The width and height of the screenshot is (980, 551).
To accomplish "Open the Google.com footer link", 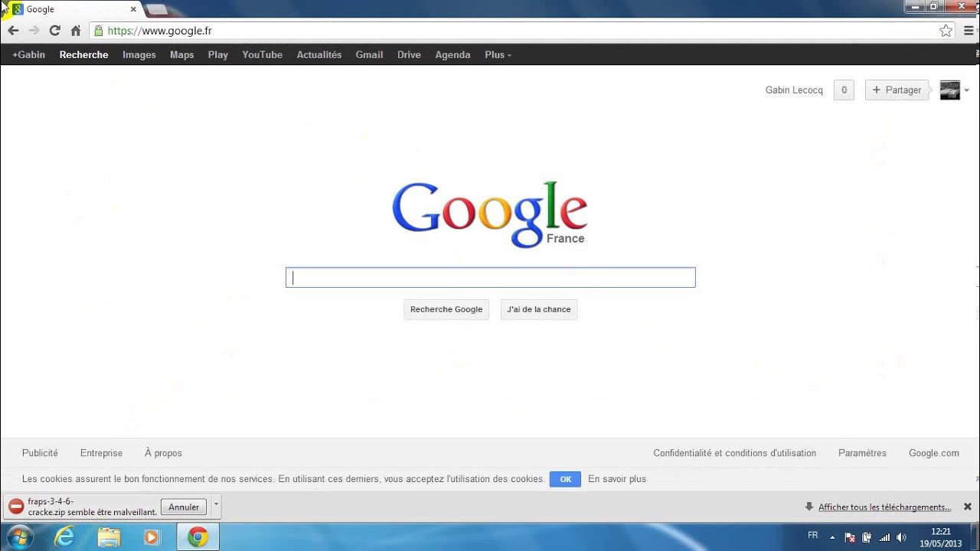I will (934, 453).
